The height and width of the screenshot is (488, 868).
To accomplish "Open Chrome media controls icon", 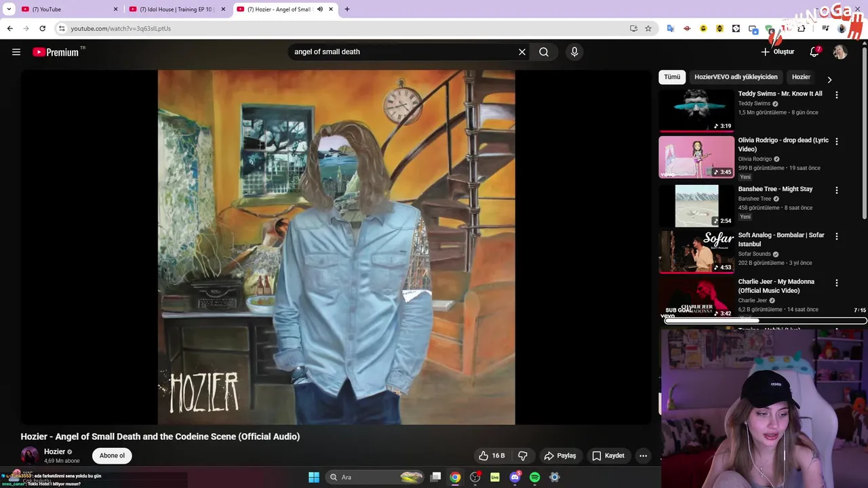I will 825,28.
